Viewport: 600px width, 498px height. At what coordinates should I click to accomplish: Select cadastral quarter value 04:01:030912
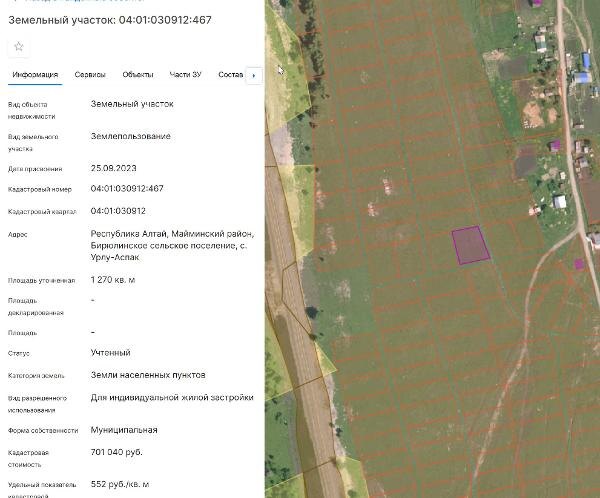[x=118, y=211]
